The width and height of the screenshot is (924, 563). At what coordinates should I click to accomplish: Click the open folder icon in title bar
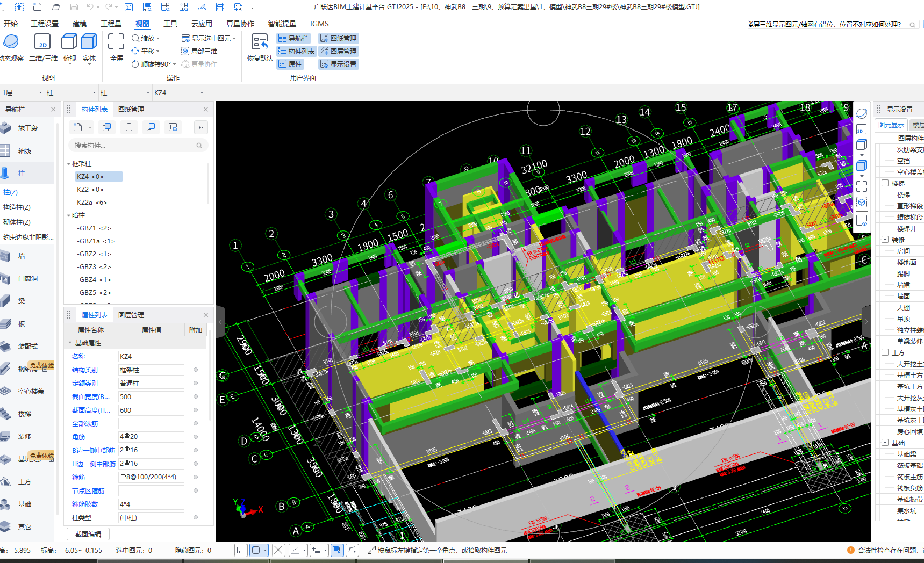pos(55,7)
